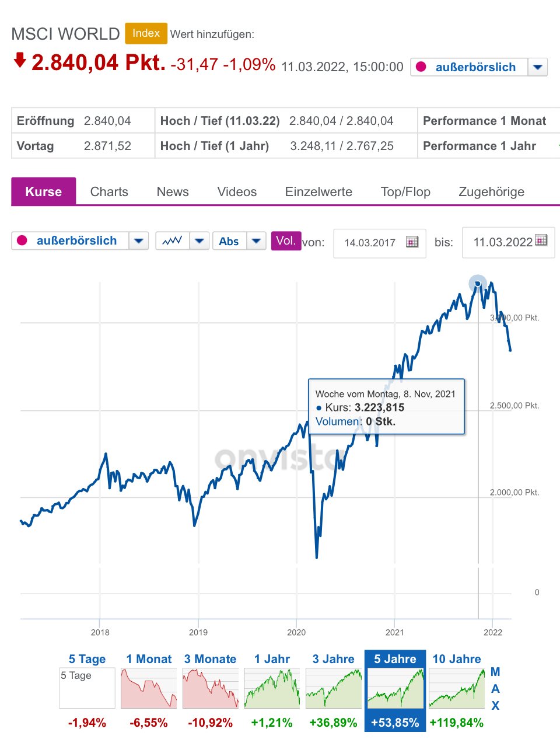This screenshot has width=560, height=746.
Task: Open the 'bis' date calendar picker icon
Action: (541, 240)
